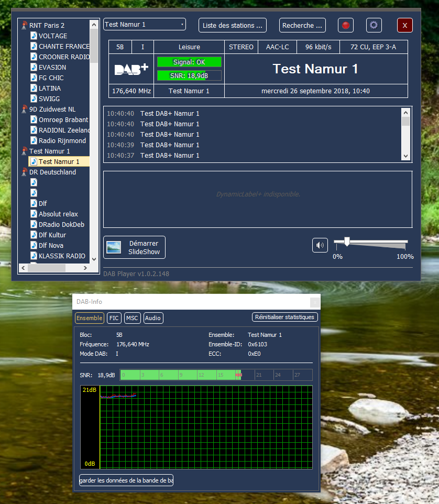Click the EVASION music note icon
Screen dimensions: 439x504
click(x=34, y=67)
